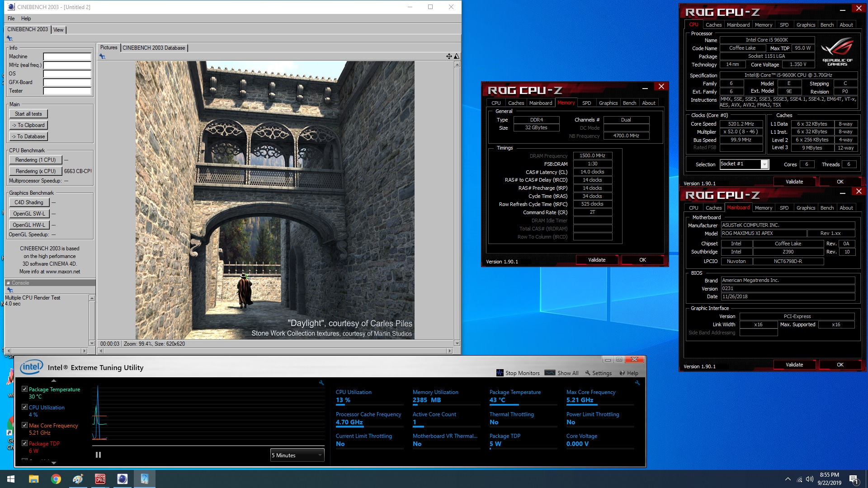Open Help in Intel XTU

click(629, 373)
